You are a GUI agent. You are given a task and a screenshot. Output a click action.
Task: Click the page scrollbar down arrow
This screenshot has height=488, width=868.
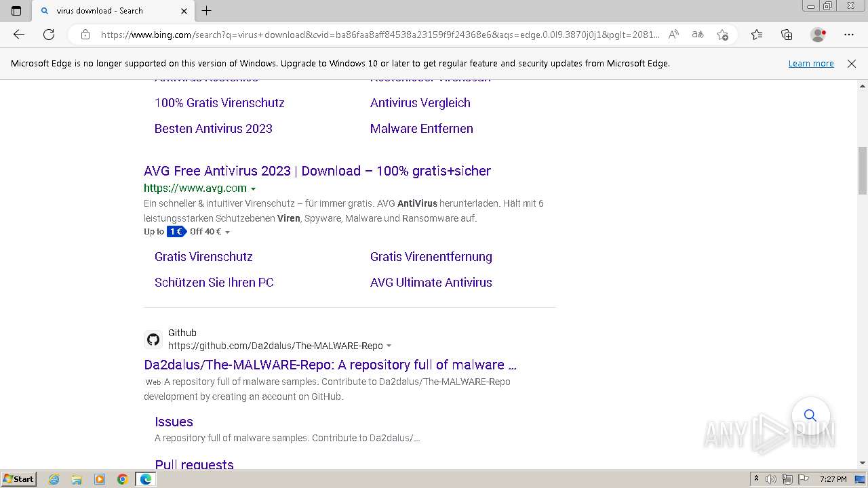pos(863,463)
